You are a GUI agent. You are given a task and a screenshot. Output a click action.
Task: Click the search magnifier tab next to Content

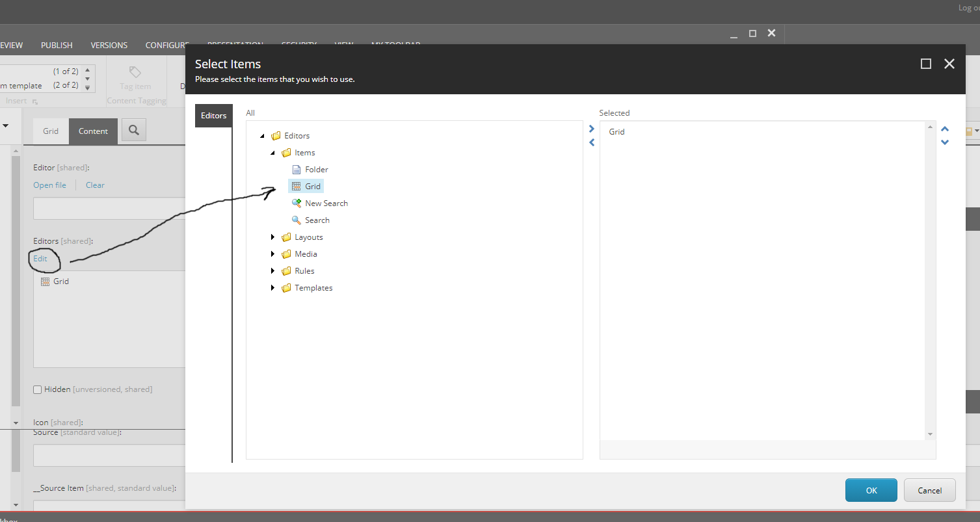[133, 130]
